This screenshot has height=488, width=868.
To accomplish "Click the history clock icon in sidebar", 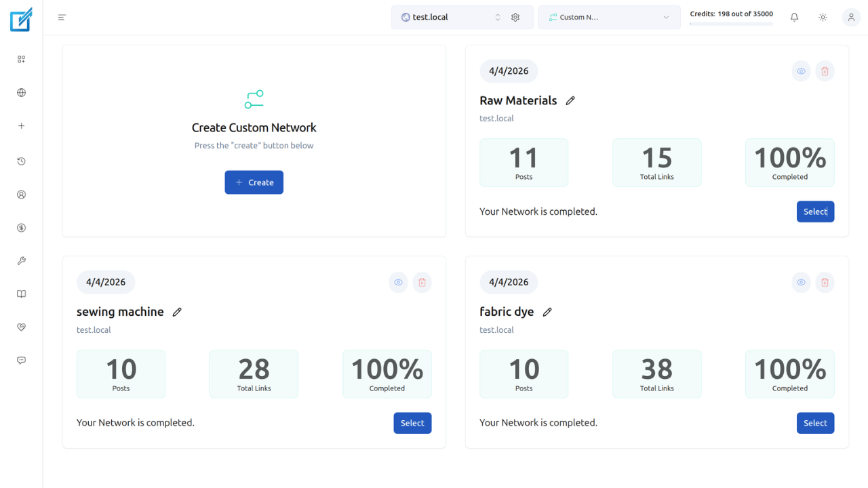I will point(21,161).
